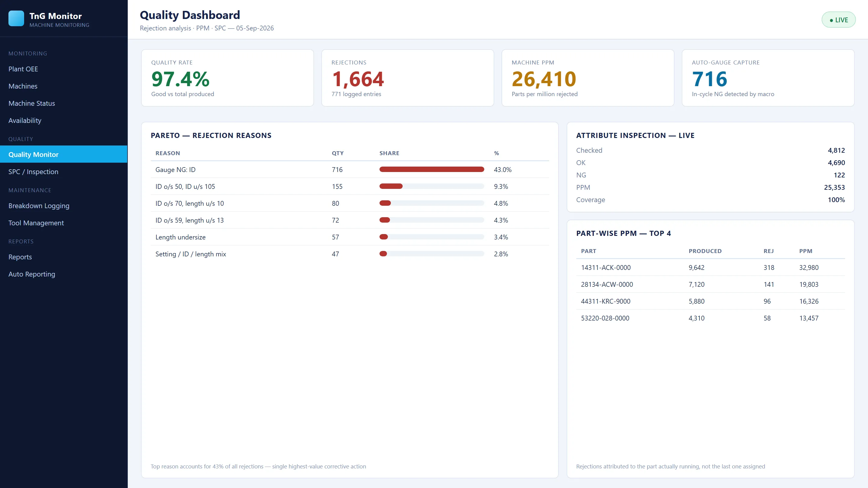Click the Quality Dashboard page title

click(190, 15)
